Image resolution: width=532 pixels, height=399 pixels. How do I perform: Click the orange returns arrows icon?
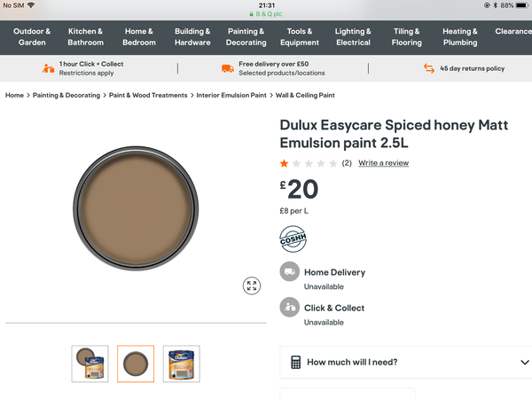point(429,68)
